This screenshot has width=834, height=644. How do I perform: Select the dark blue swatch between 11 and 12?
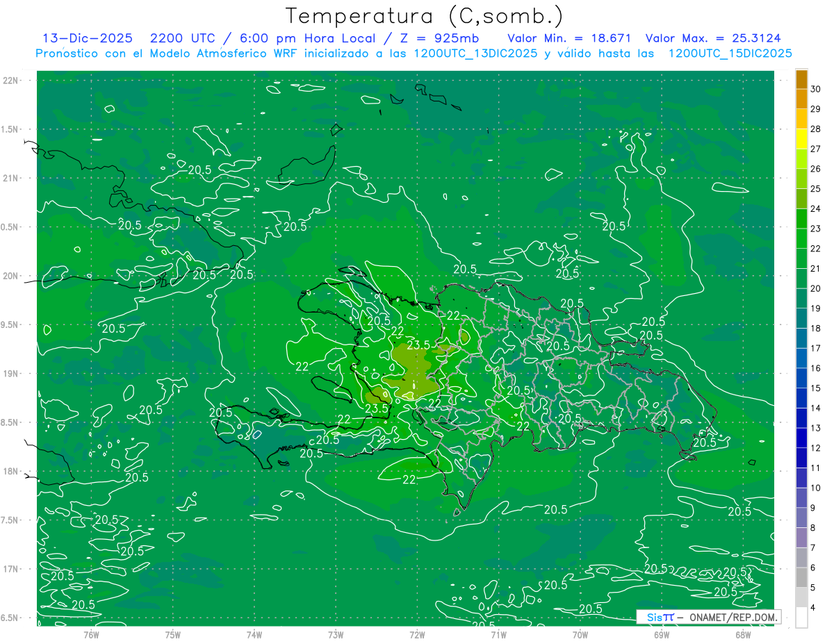(x=801, y=458)
